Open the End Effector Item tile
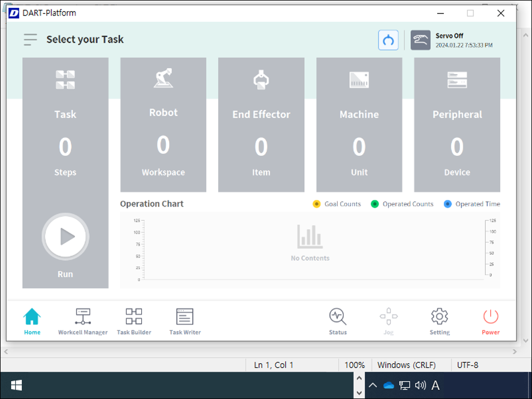 coord(261,124)
